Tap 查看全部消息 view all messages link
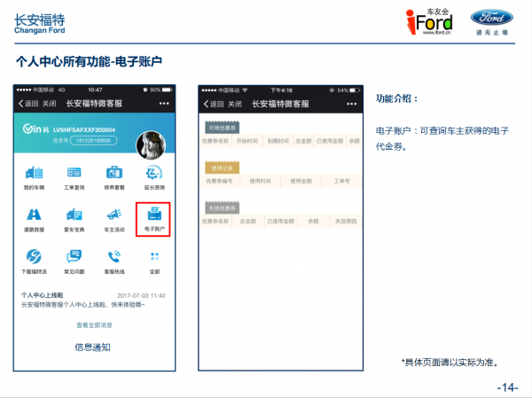This screenshot has height=398, width=532. (94, 325)
